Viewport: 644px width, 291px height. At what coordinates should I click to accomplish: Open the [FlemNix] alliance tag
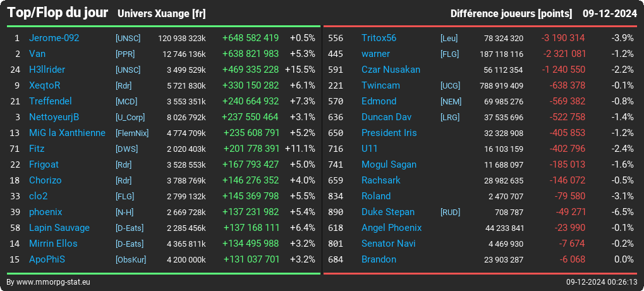[132, 133]
